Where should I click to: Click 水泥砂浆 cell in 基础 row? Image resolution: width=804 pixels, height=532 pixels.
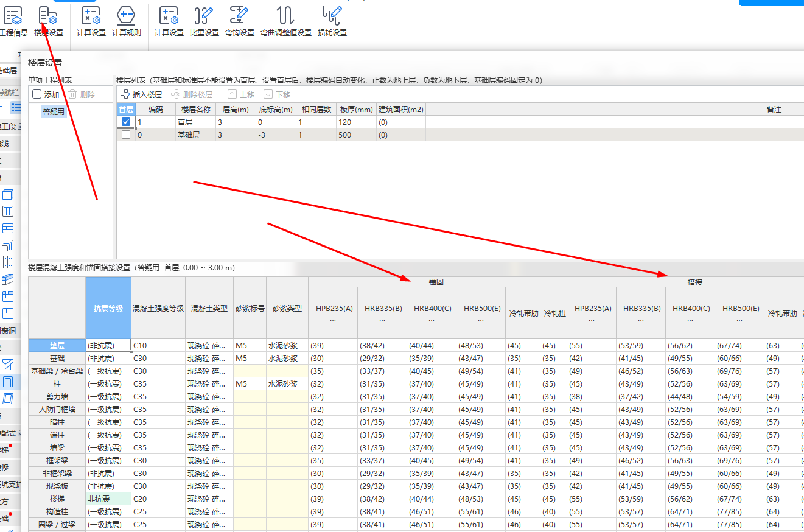pos(287,358)
